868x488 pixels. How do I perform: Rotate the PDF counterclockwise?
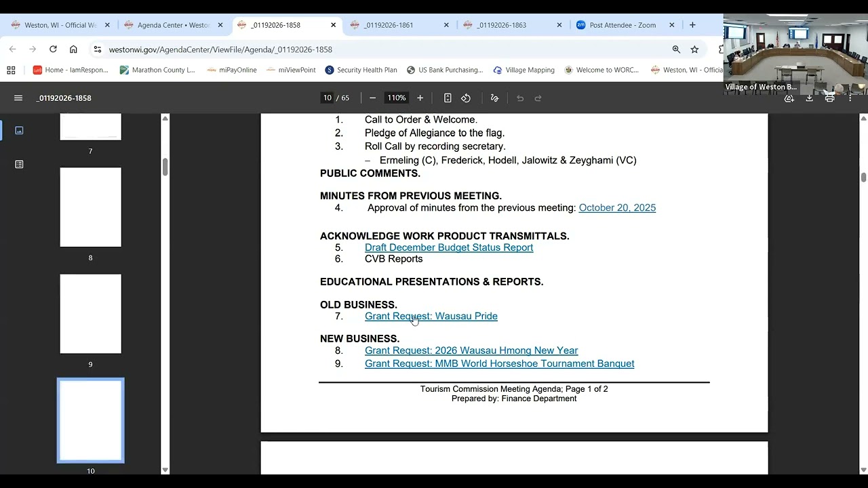point(466,98)
